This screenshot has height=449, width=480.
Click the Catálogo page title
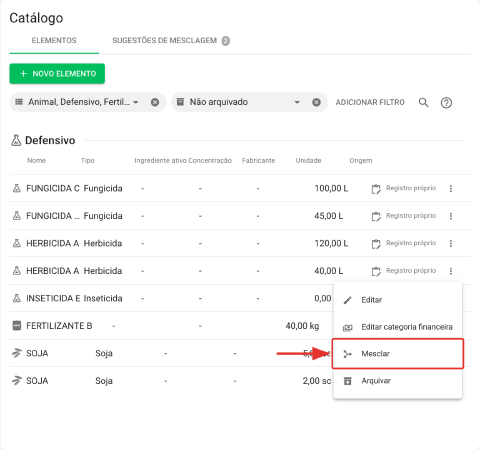[36, 18]
